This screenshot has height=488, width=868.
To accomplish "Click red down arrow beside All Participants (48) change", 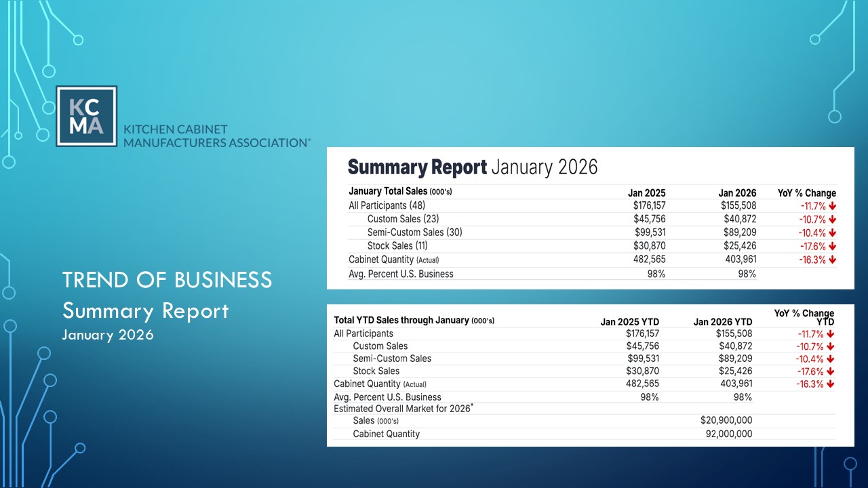I will (832, 205).
